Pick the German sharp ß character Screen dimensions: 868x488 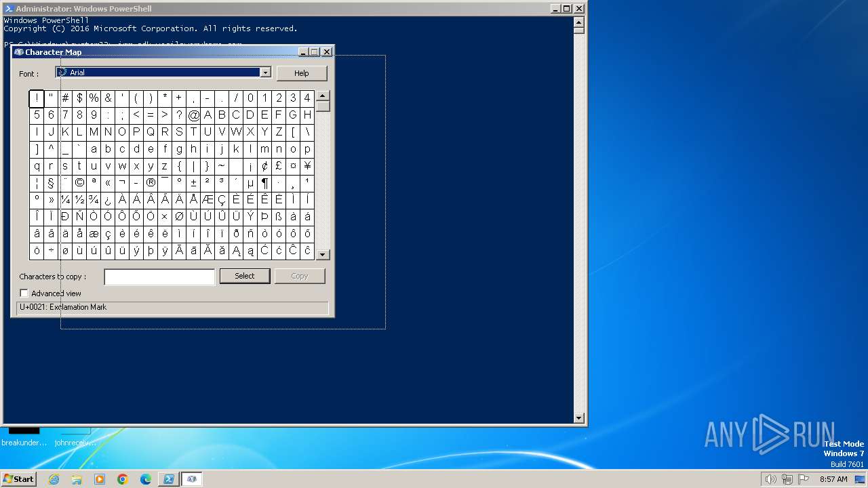[279, 217]
